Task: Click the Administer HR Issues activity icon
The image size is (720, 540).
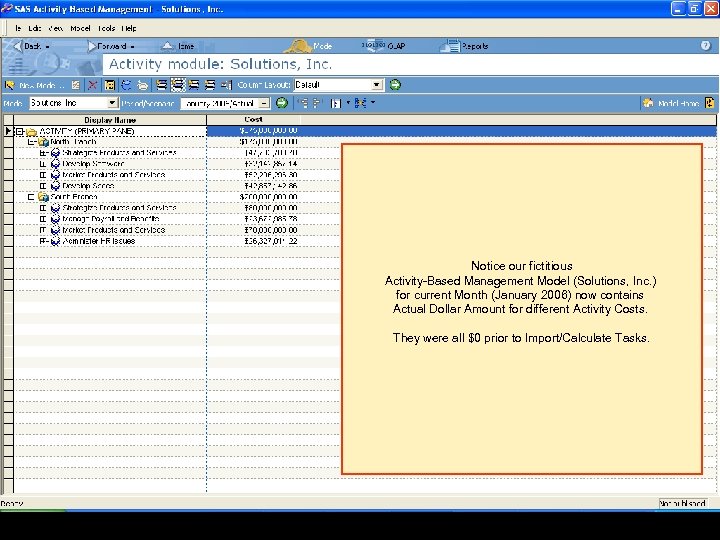Action: tap(55, 241)
